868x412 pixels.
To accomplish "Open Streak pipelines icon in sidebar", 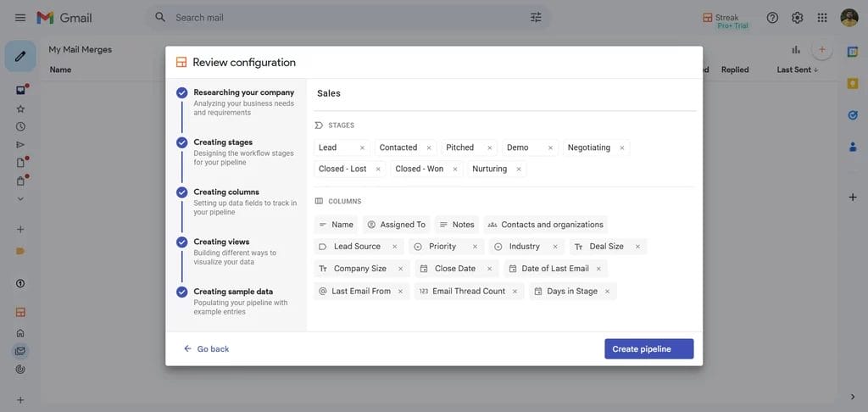I will pyautogui.click(x=20, y=312).
